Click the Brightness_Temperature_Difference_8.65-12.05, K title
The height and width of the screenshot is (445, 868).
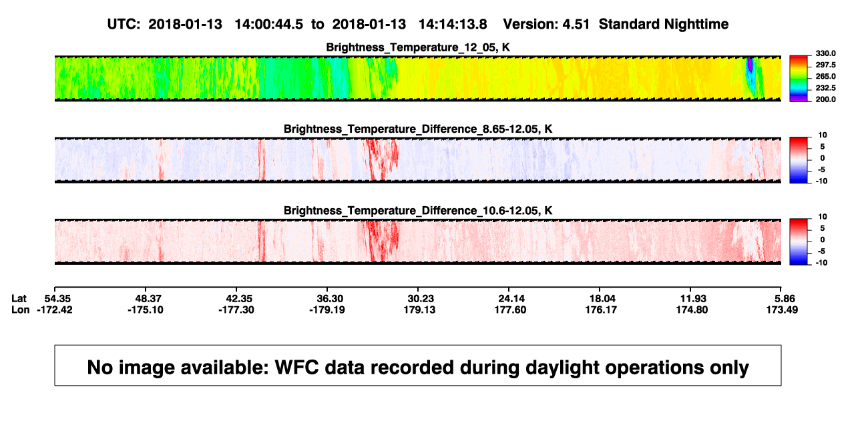point(418,129)
